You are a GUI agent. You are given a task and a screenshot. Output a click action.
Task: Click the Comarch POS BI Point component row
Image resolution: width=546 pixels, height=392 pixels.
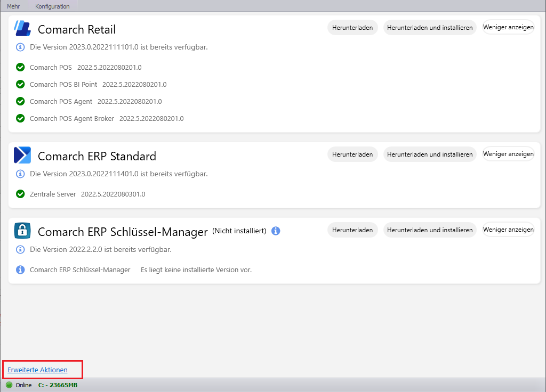click(98, 85)
